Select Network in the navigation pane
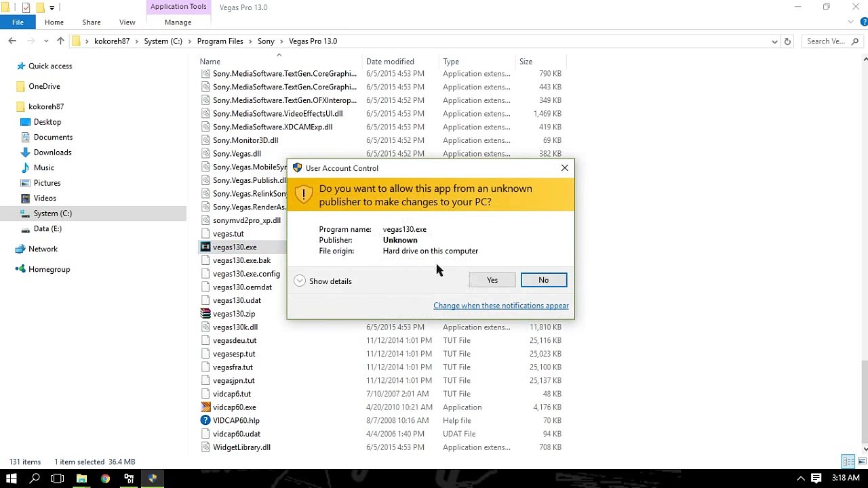The height and width of the screenshot is (488, 868). pyautogui.click(x=43, y=249)
